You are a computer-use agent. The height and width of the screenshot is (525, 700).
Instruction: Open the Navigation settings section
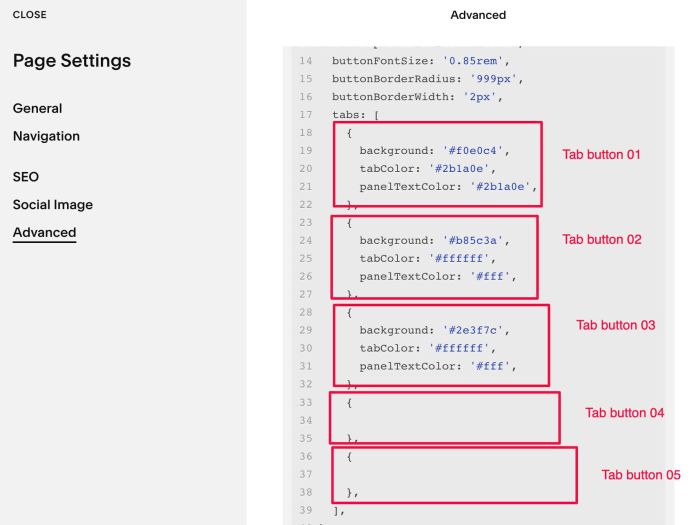[x=46, y=136]
